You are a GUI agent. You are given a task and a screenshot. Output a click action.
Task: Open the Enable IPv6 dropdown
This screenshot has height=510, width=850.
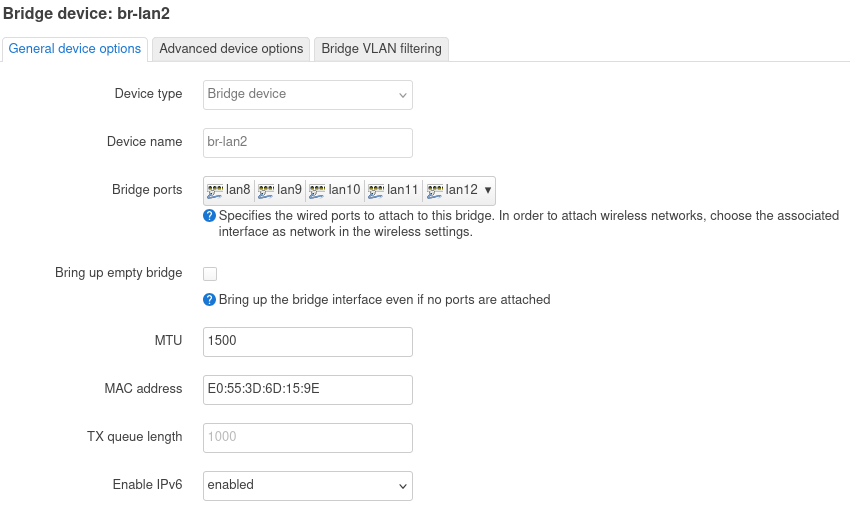click(308, 486)
